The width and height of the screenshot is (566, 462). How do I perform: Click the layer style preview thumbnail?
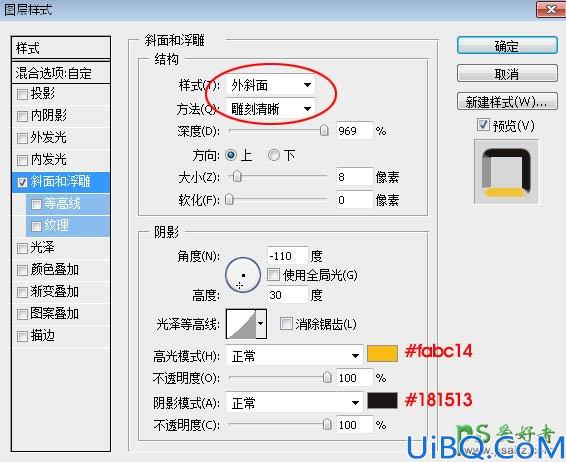click(506, 172)
